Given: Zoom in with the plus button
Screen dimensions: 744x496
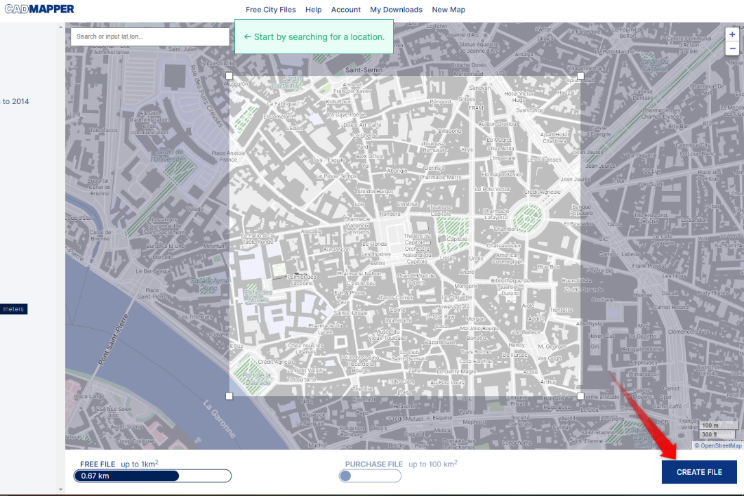Looking at the screenshot, I should [x=732, y=34].
